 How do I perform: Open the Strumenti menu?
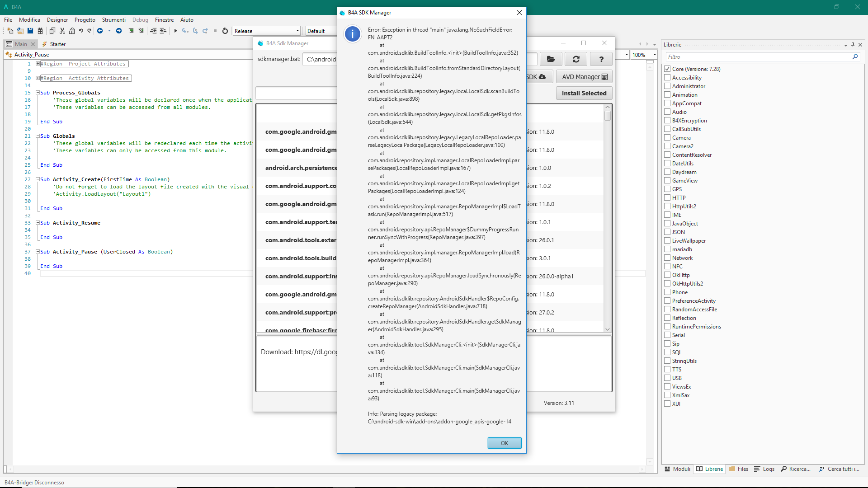coord(113,20)
